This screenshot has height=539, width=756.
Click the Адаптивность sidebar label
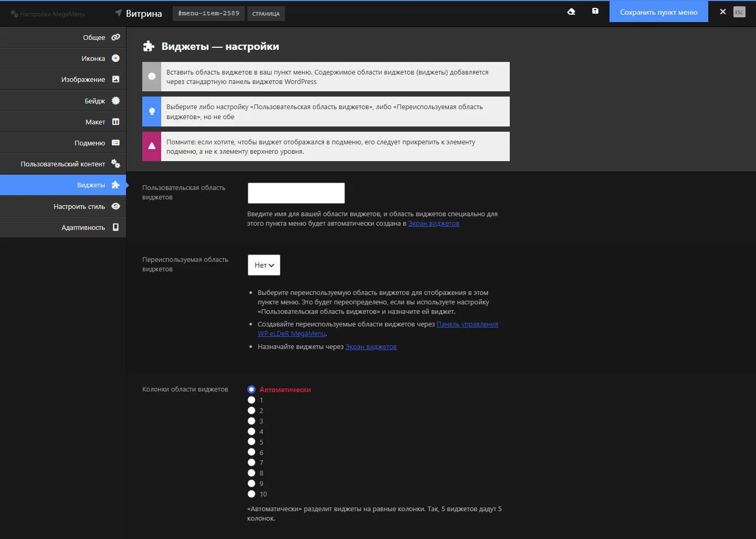coord(83,228)
